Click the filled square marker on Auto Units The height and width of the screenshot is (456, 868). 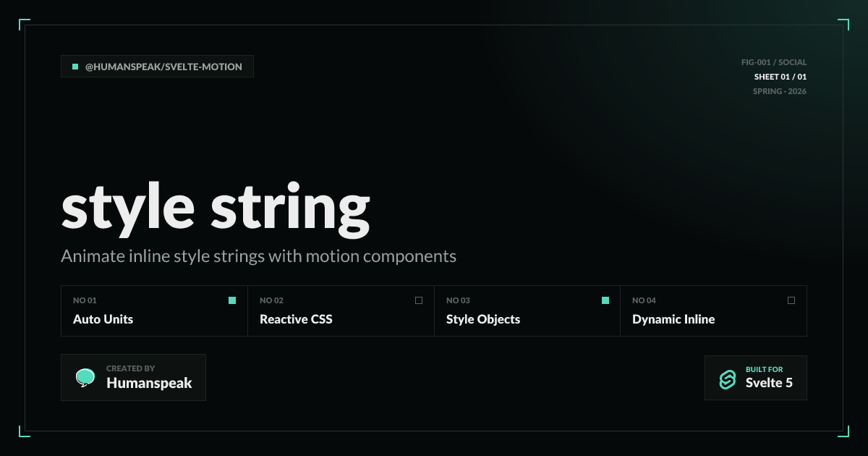point(232,300)
